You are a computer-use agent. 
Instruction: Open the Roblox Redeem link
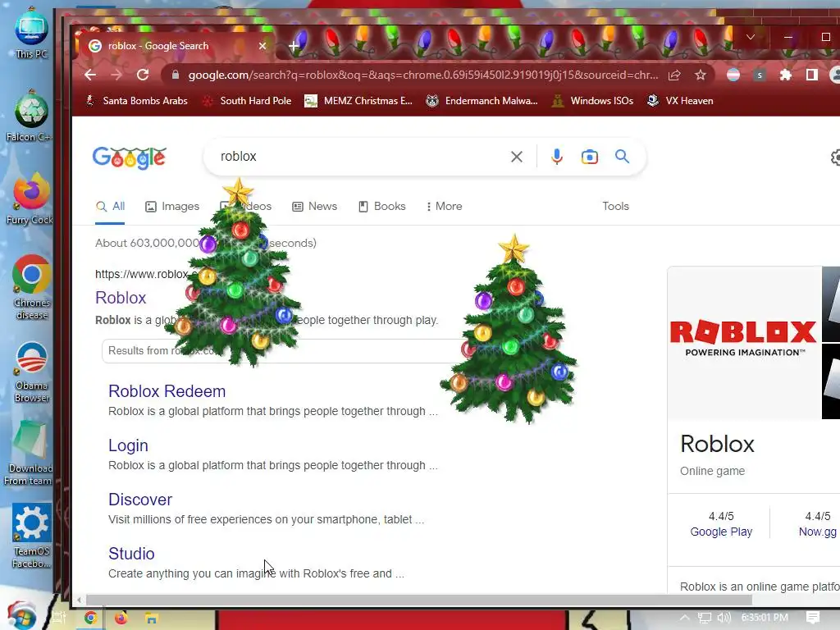(x=167, y=391)
